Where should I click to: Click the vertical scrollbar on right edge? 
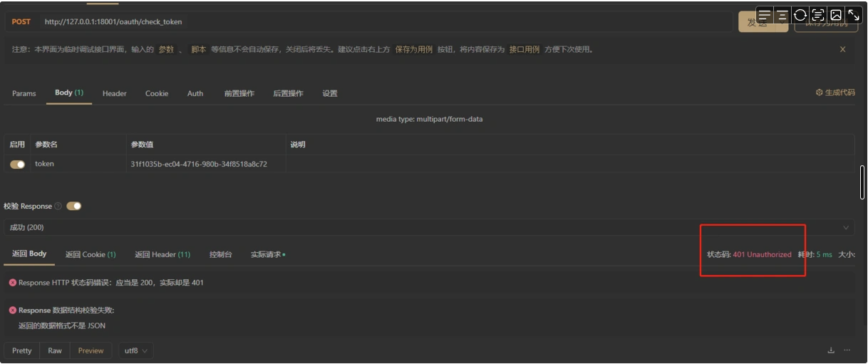(862, 182)
